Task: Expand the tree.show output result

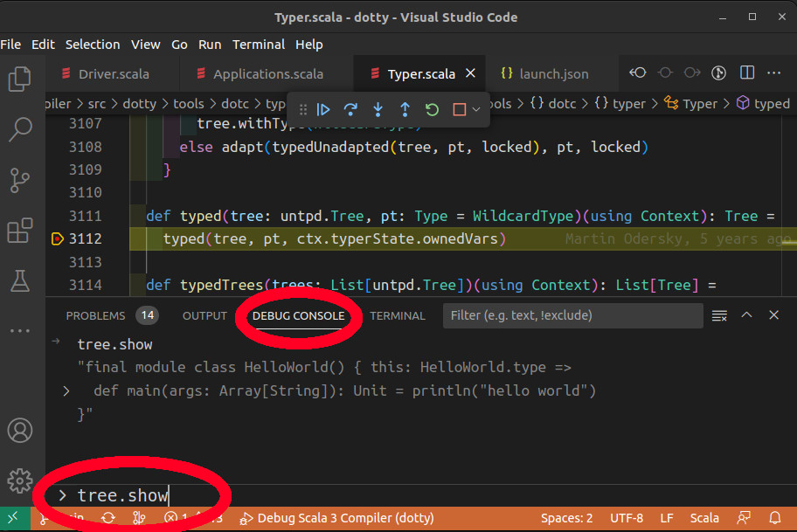Action: [66, 391]
